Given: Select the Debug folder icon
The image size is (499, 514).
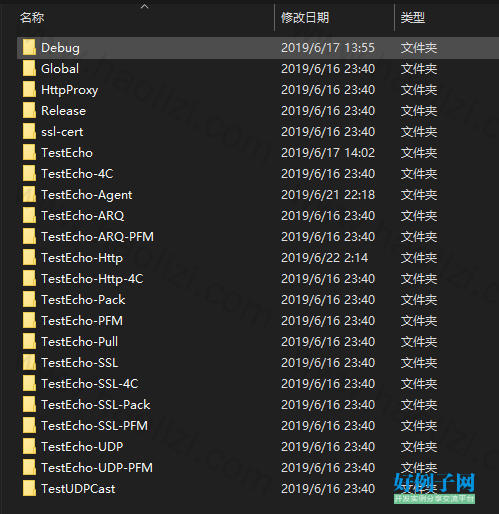Looking at the screenshot, I should [x=29, y=48].
